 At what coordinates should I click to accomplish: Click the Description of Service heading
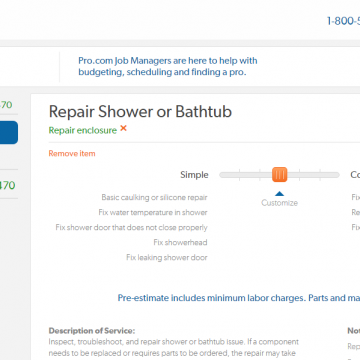(x=92, y=331)
